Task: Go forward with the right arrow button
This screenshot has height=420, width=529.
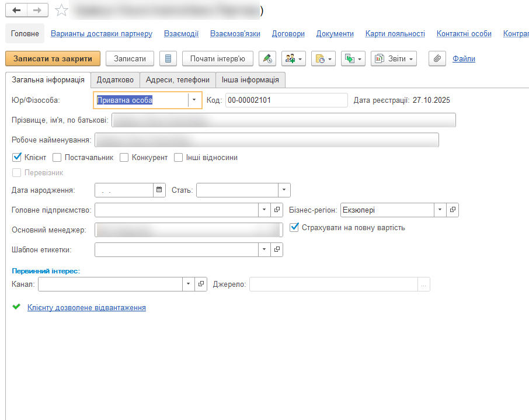Action: coord(37,11)
